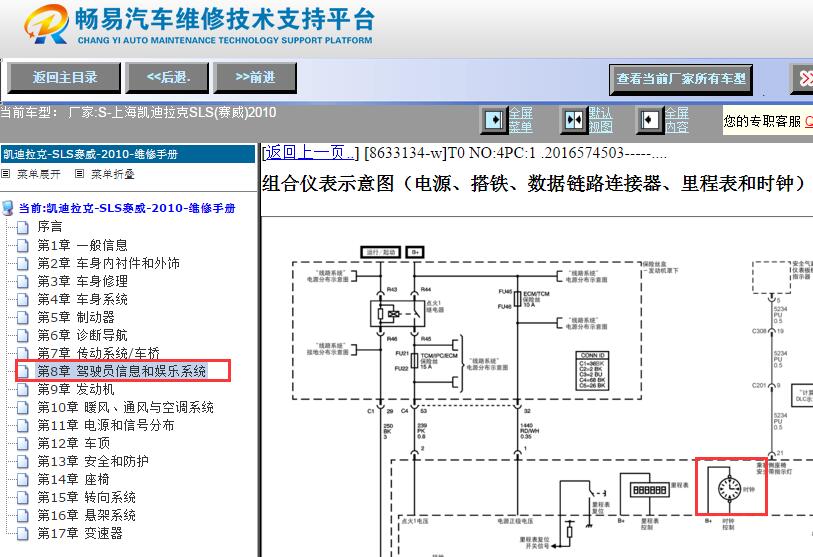Open 第12章 车顶
This screenshot has width=813, height=557.
point(73,443)
